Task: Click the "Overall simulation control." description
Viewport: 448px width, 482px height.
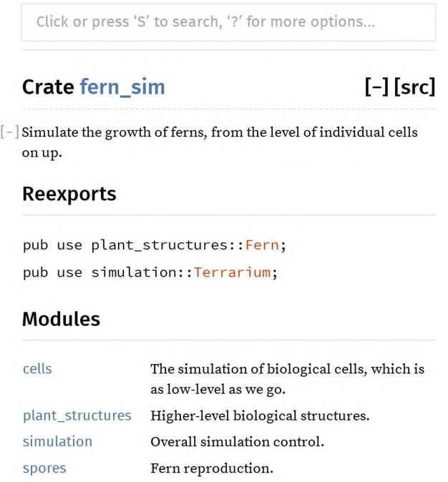Action: 237,442
